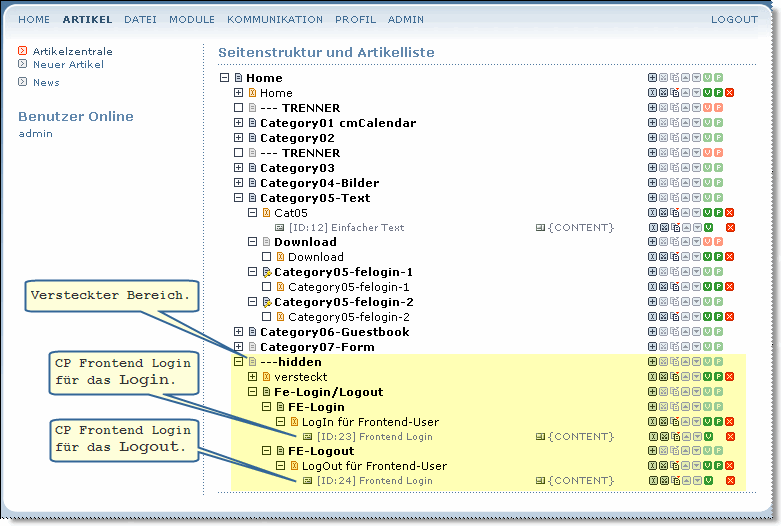Expand the Category02 tree node
This screenshot has height=526, width=781.
(x=238, y=138)
